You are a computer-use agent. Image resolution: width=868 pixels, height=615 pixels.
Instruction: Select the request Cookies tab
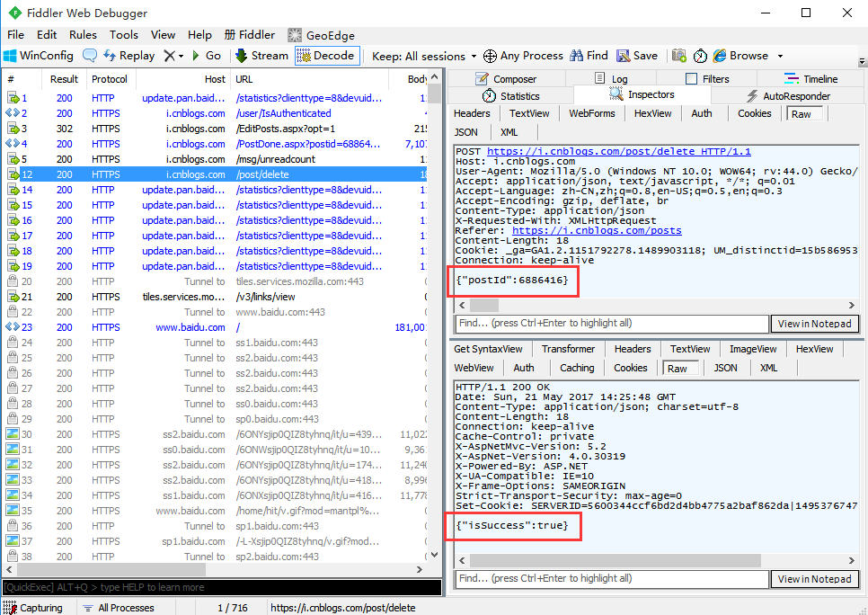coord(754,113)
